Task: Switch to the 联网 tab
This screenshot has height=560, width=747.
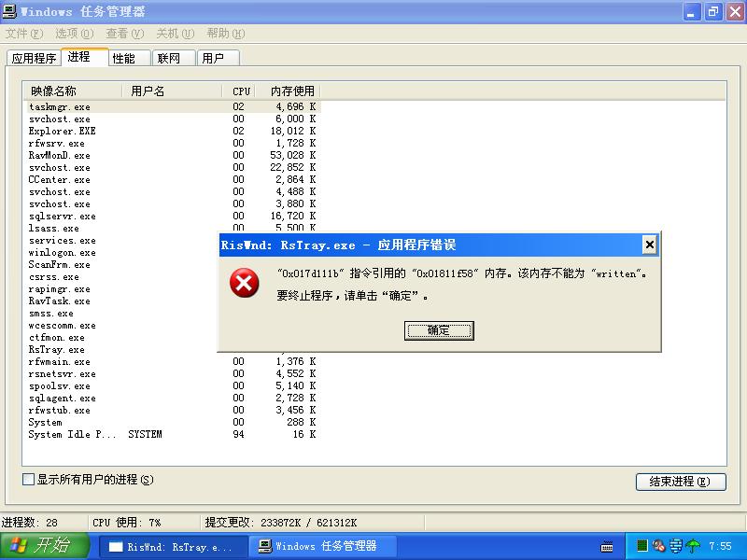Action: (174, 58)
